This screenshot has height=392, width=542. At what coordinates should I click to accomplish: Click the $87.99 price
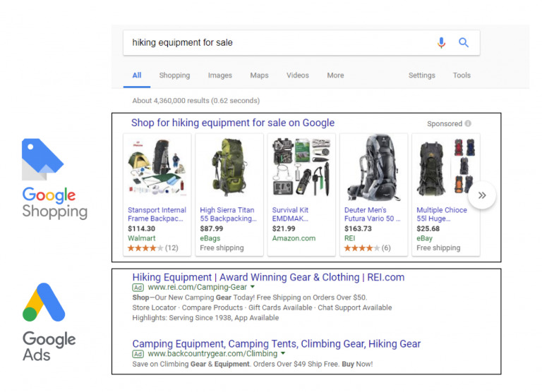(211, 228)
